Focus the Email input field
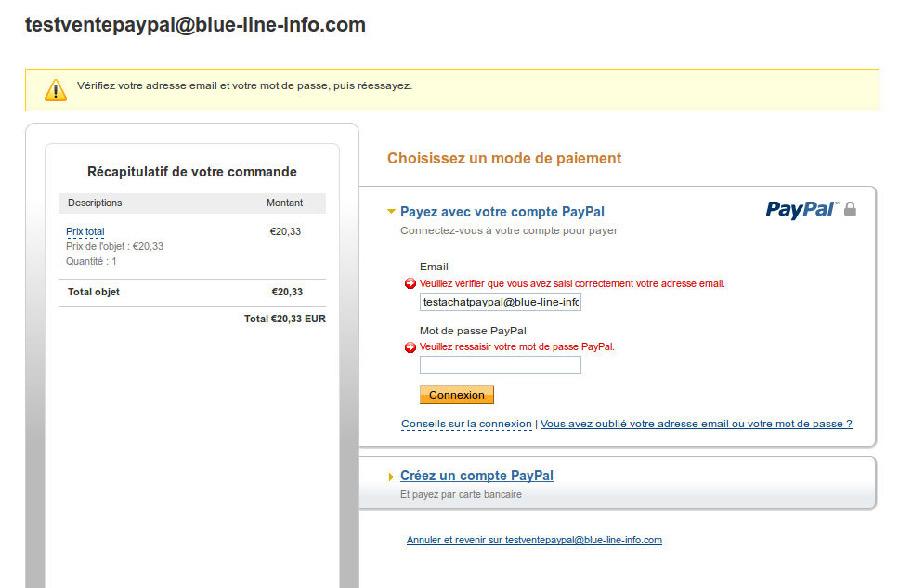 500,302
